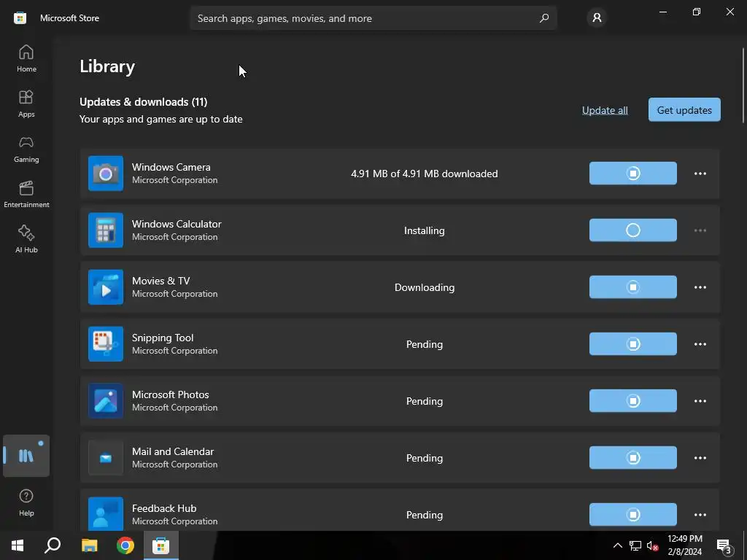
Task: Click the Snipping Tool app name
Action: click(163, 338)
